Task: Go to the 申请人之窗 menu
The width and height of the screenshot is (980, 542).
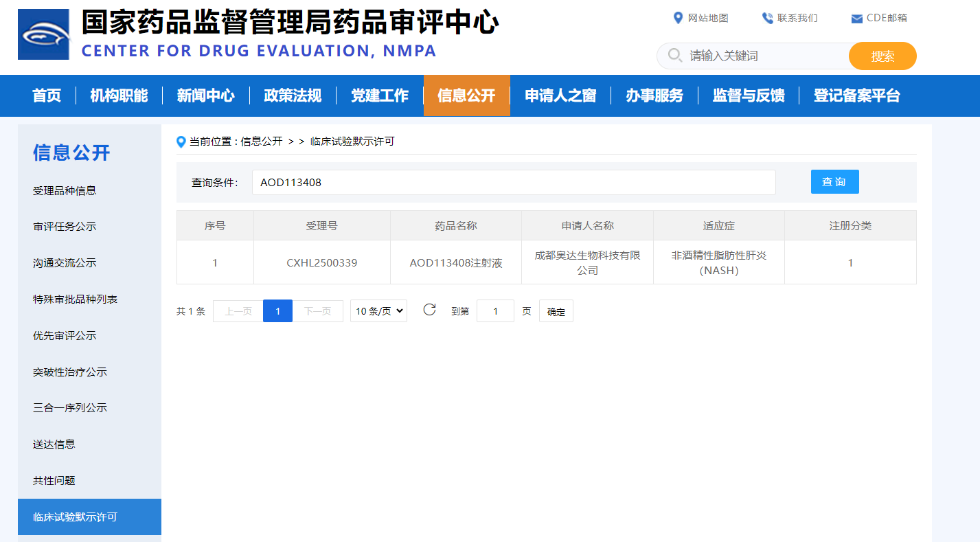Action: point(560,95)
